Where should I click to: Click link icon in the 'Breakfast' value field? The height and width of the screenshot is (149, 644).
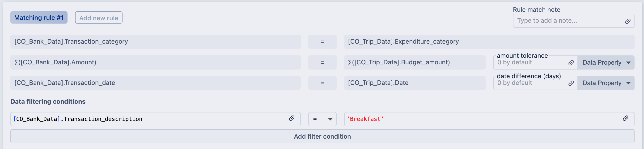click(626, 118)
